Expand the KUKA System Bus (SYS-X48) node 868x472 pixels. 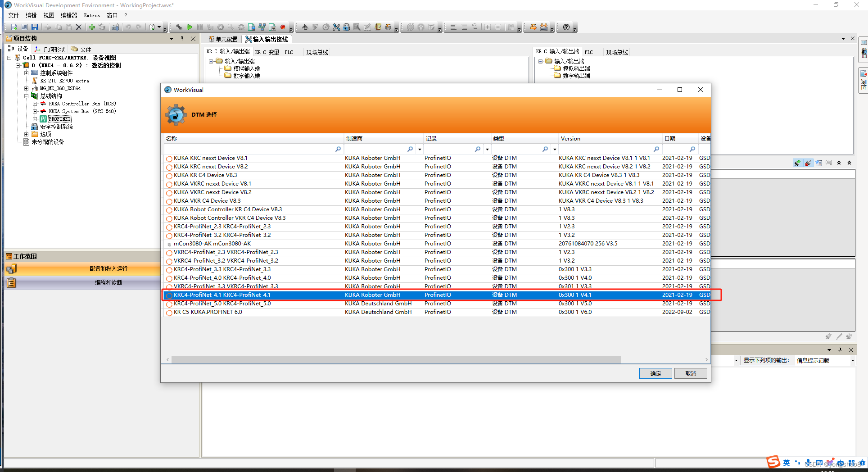[35, 111]
